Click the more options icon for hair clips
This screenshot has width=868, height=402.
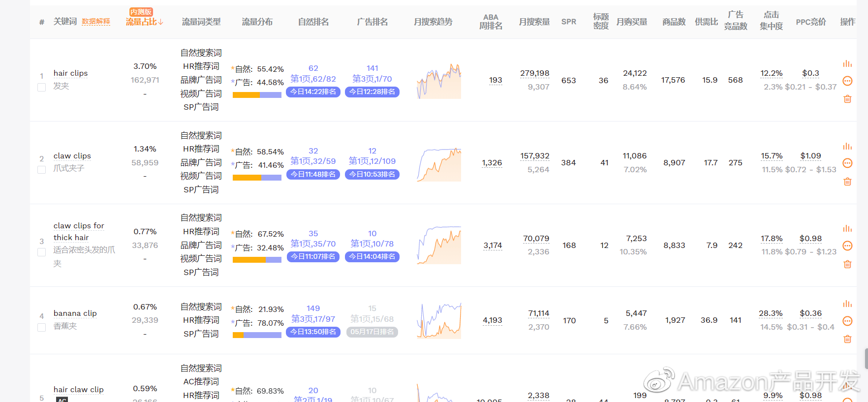847,81
